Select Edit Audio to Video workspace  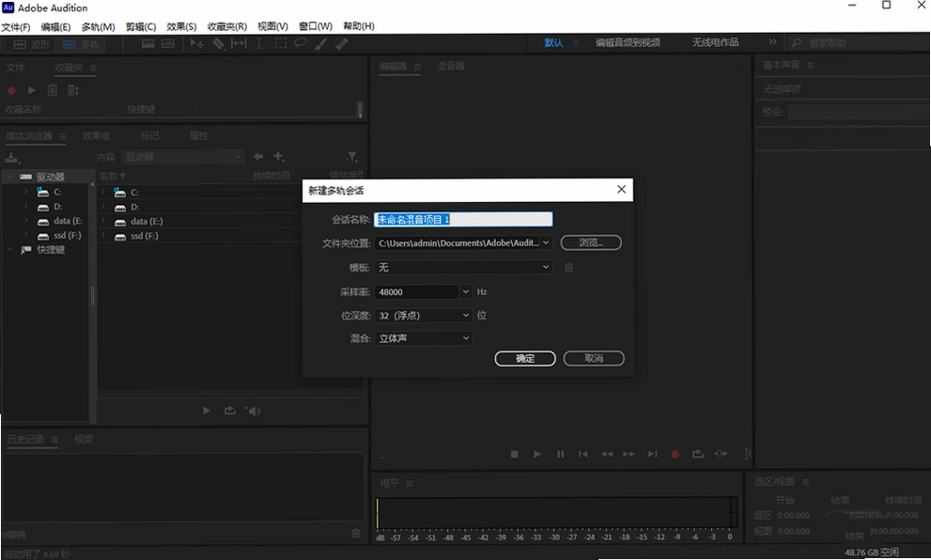(628, 43)
